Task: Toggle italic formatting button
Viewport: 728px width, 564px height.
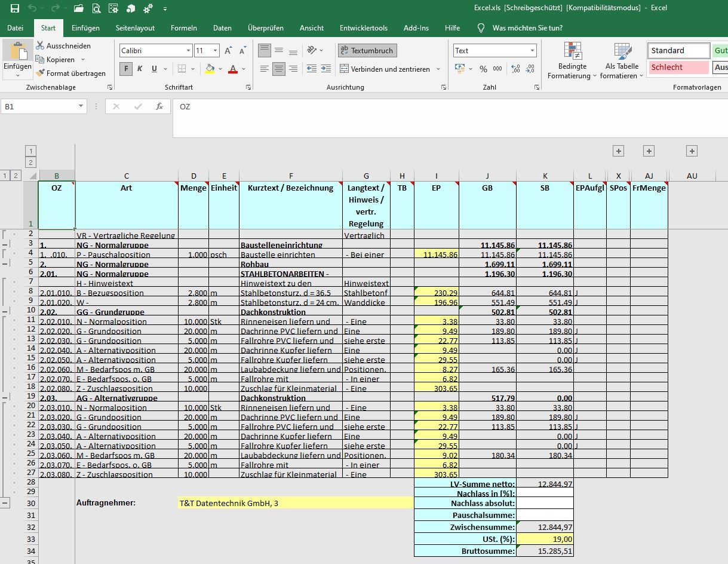Action: (140, 69)
